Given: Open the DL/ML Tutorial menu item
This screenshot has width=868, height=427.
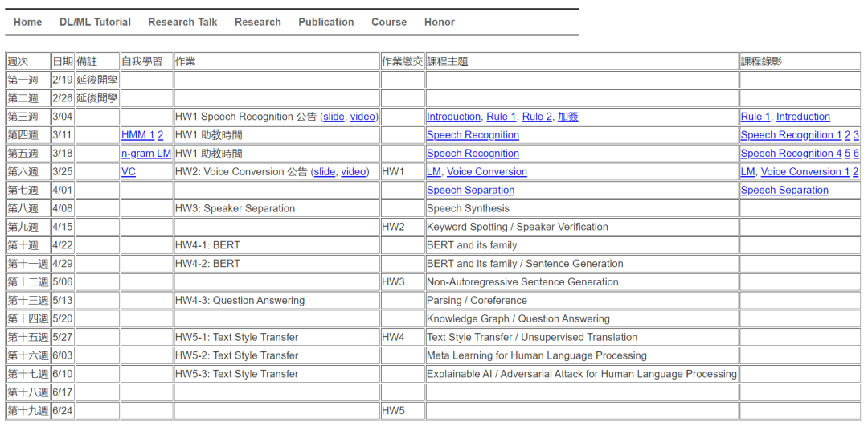Looking at the screenshot, I should [x=95, y=23].
